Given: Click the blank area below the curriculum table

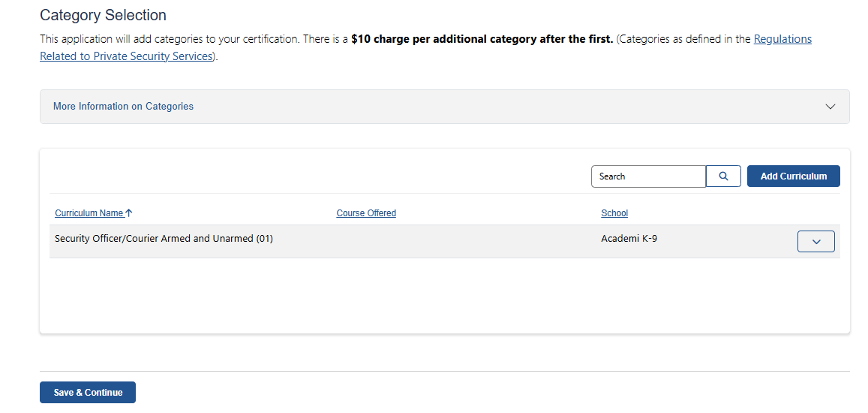Looking at the screenshot, I should coord(444,295).
